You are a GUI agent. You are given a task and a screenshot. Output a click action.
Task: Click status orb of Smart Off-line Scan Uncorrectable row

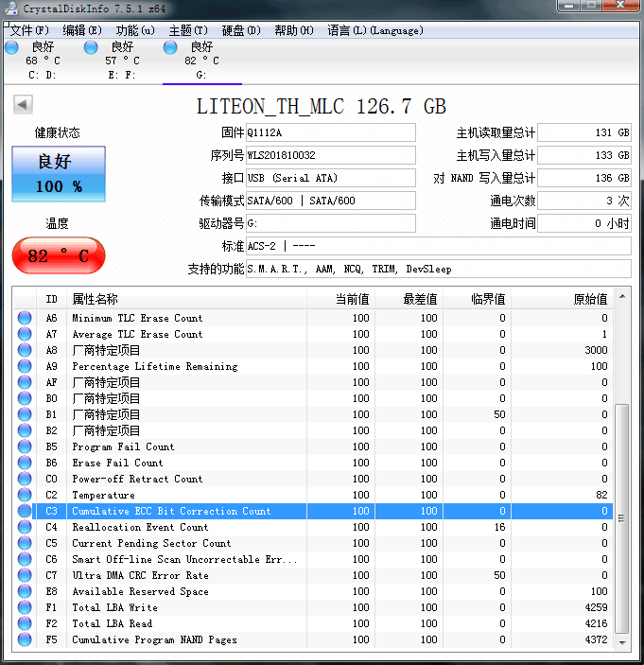pos(25,559)
